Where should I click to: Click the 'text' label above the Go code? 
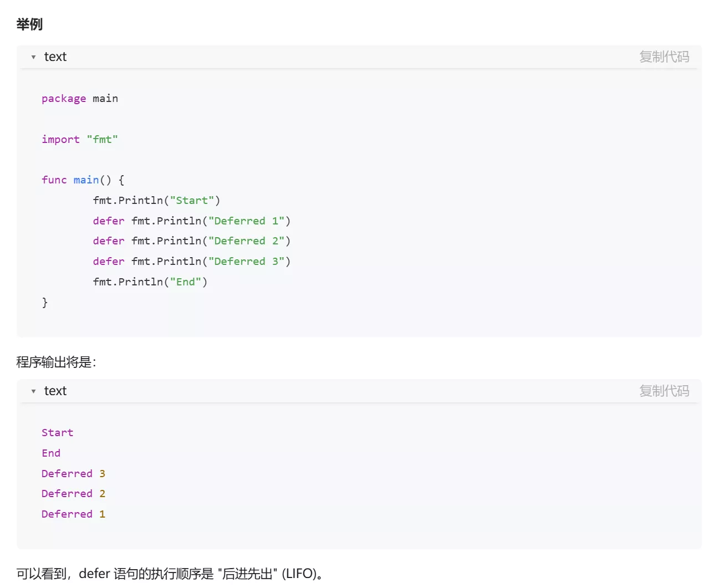tap(55, 57)
